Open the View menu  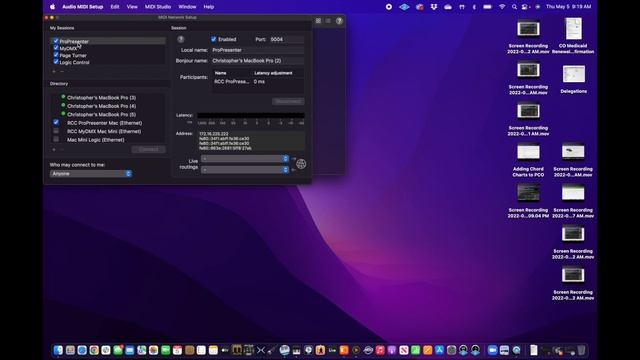click(132, 7)
